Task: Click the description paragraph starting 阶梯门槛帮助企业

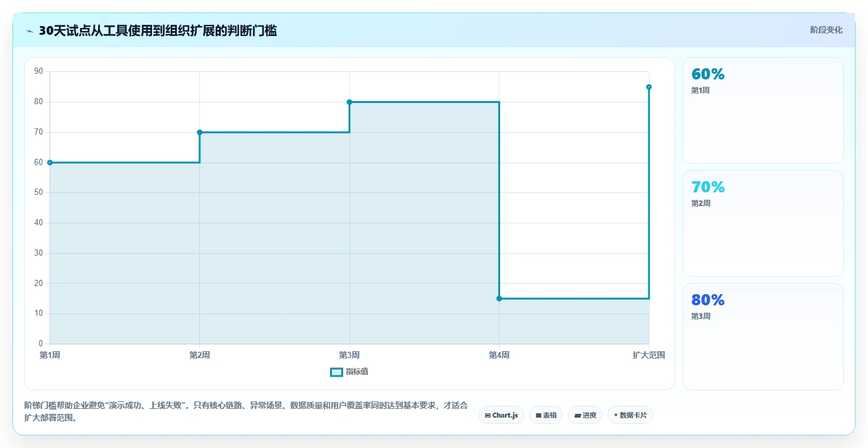Action: pos(246,411)
